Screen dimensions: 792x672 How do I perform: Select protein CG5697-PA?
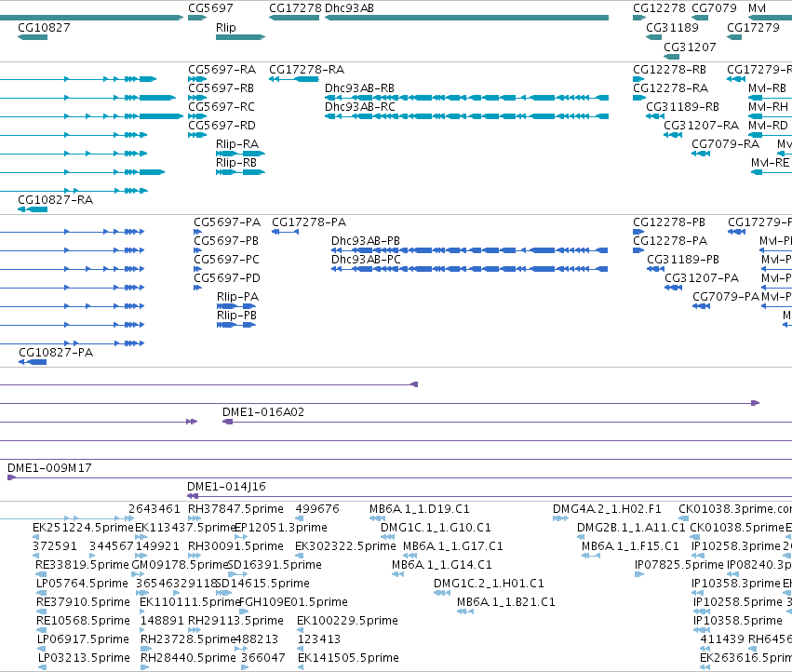pos(198,232)
